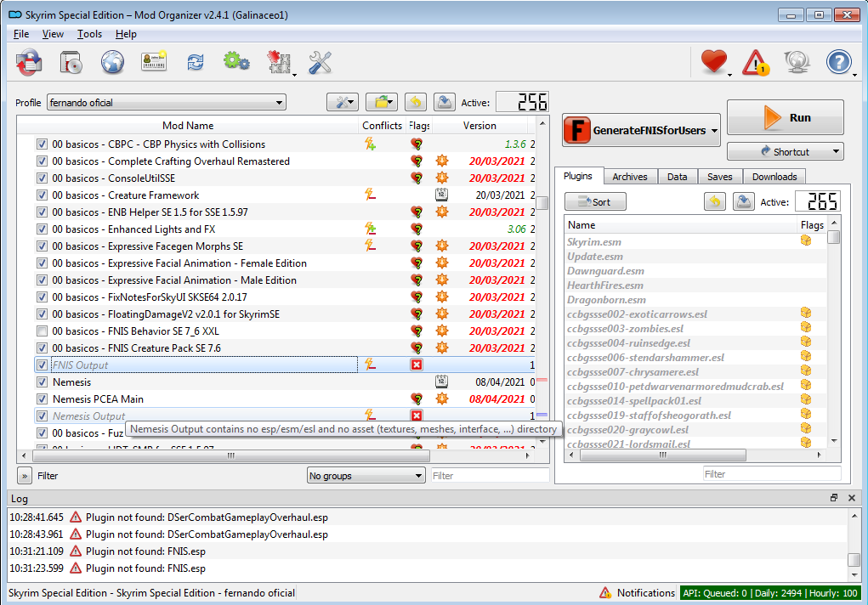Open GenerateFNISforUsers executable dropdown

(641, 131)
